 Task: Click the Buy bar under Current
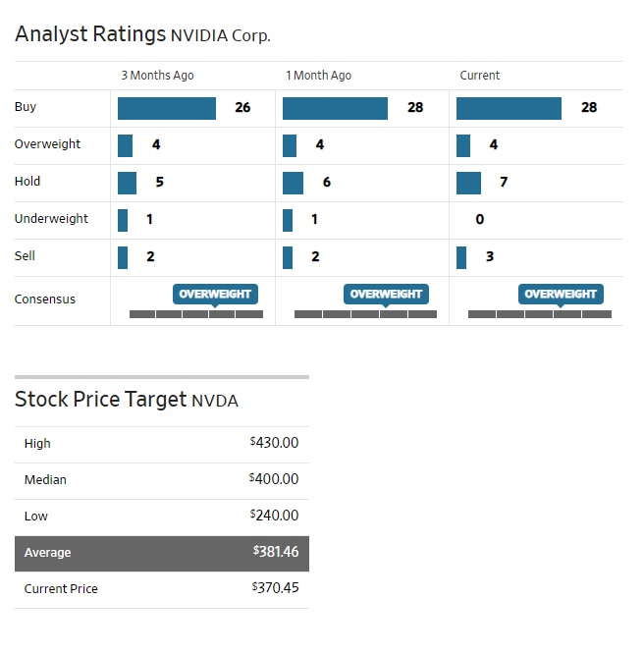509,108
